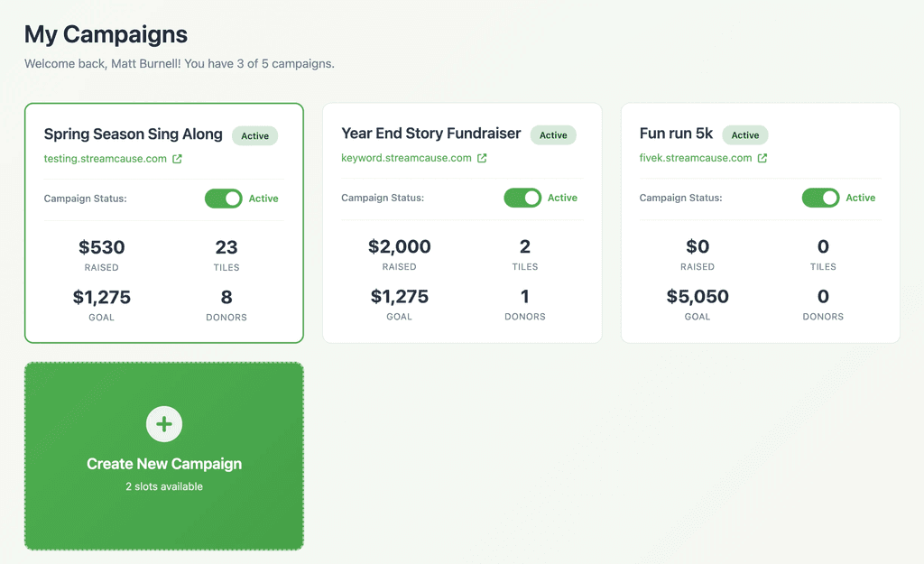Click Active badge on Spring Season Sing Along
The width and height of the screenshot is (924, 564).
point(255,136)
